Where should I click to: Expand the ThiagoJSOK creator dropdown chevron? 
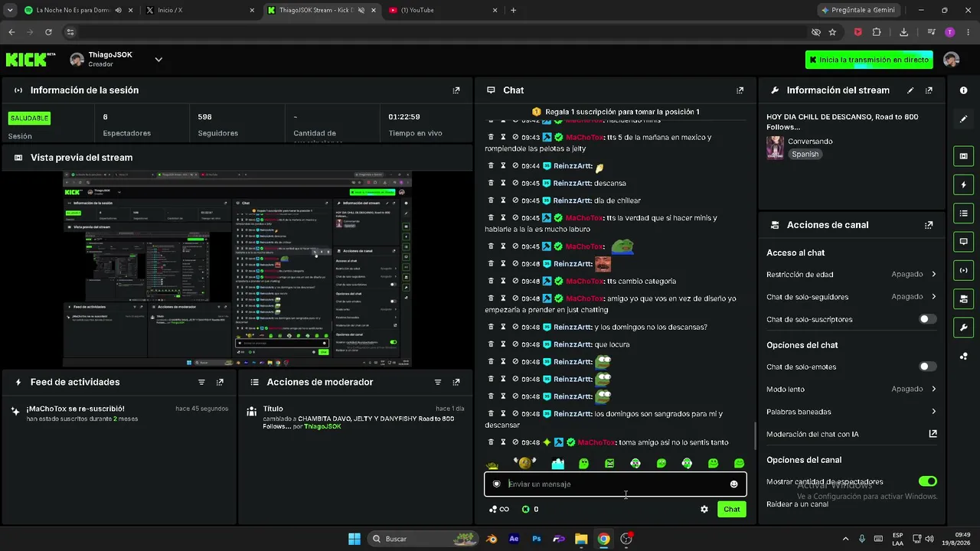[158, 60]
